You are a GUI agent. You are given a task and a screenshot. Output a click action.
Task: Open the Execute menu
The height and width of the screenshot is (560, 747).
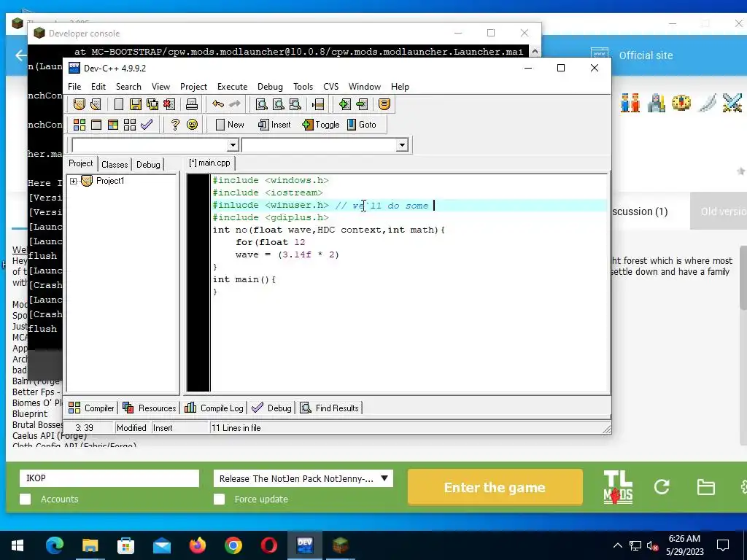(233, 87)
